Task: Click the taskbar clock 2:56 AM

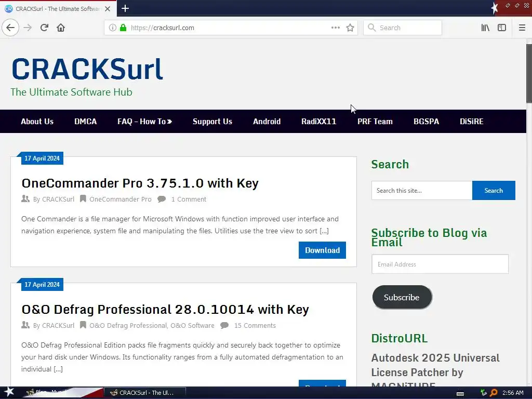Action: point(513,393)
